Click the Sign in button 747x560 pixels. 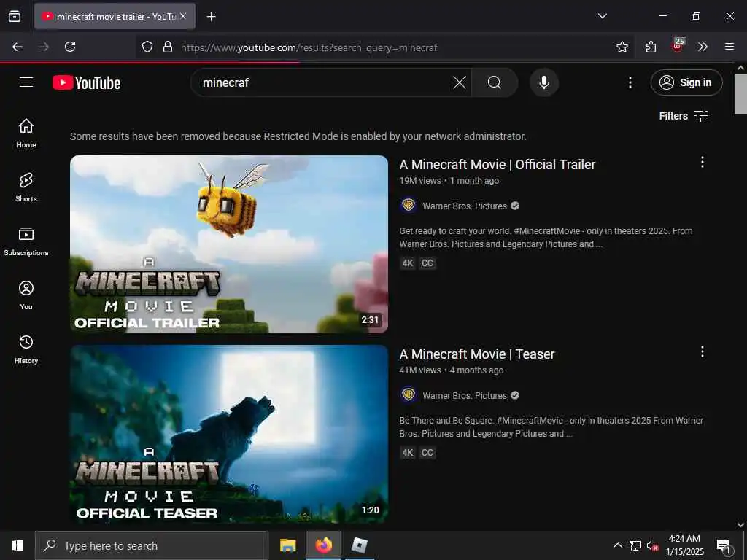tap(686, 82)
